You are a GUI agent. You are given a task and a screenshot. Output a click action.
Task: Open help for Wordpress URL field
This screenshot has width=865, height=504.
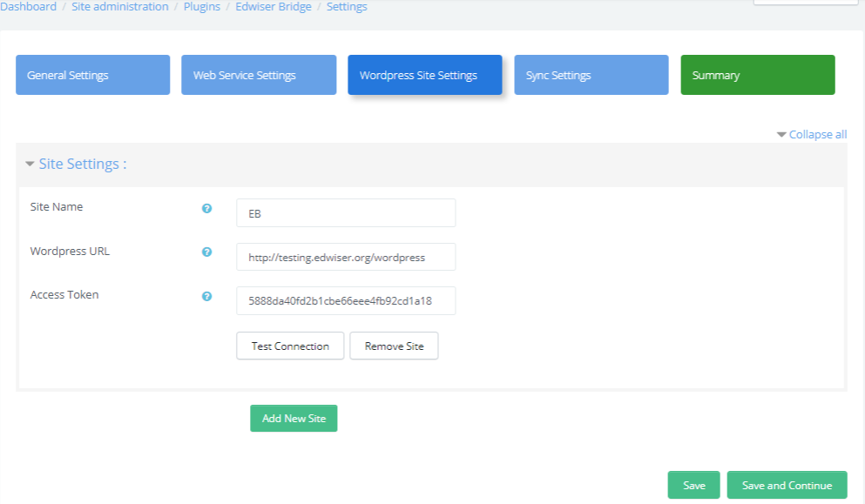[206, 252]
